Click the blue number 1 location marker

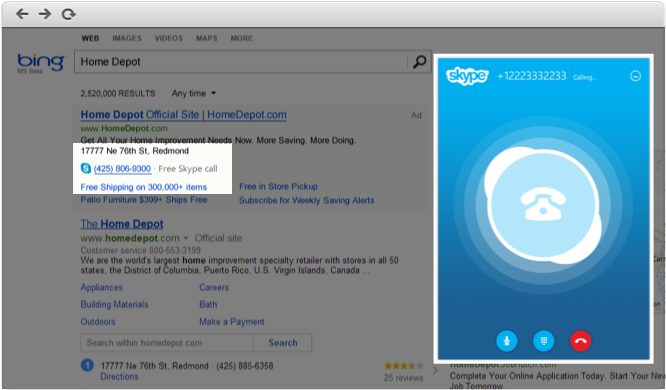(x=87, y=365)
